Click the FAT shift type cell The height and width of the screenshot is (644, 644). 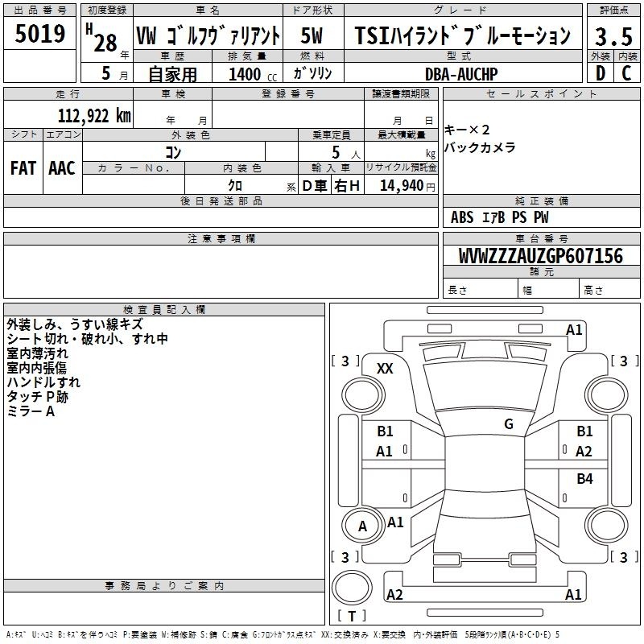(x=23, y=167)
